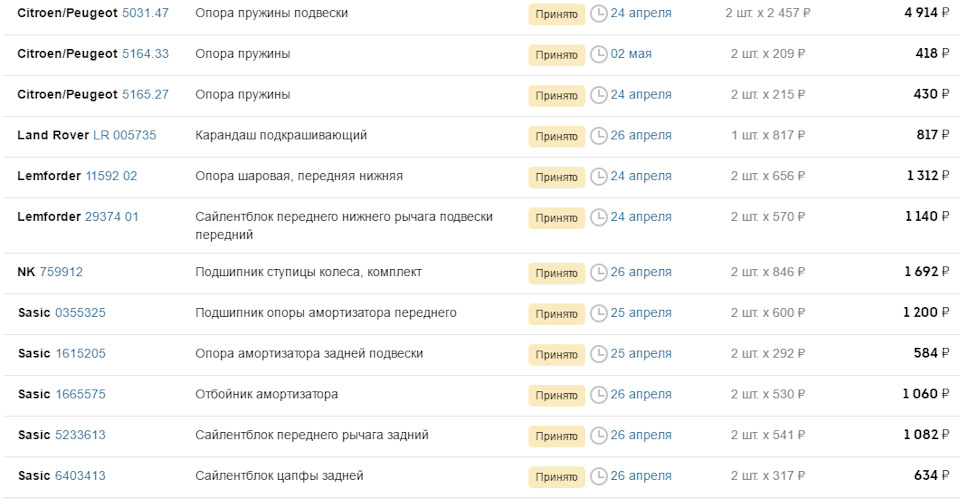Open Land Rover LR 005735 link

pos(124,135)
